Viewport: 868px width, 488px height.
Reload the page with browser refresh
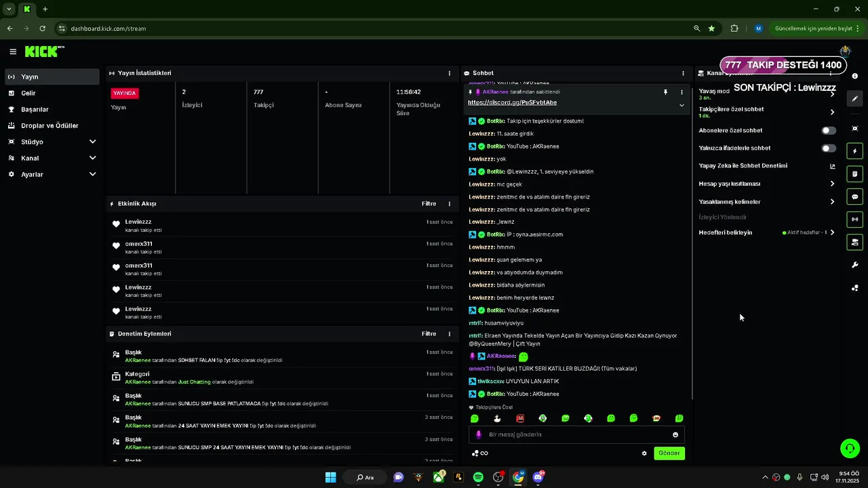43,28
